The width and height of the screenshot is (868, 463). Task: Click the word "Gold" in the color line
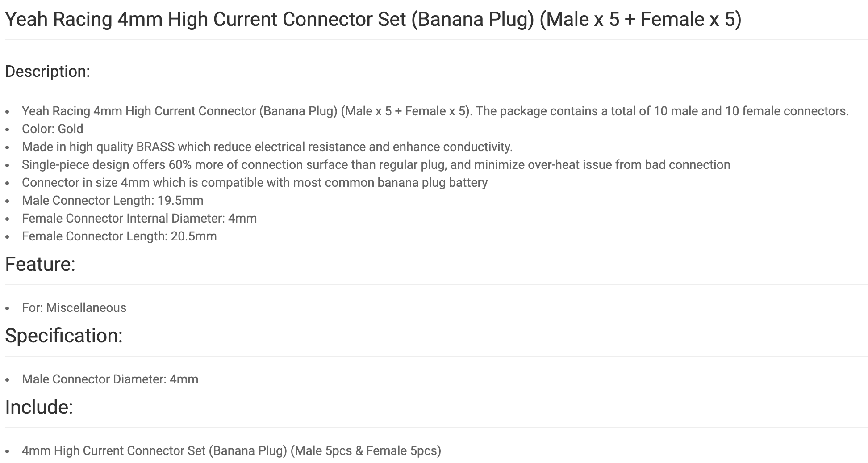tap(71, 129)
